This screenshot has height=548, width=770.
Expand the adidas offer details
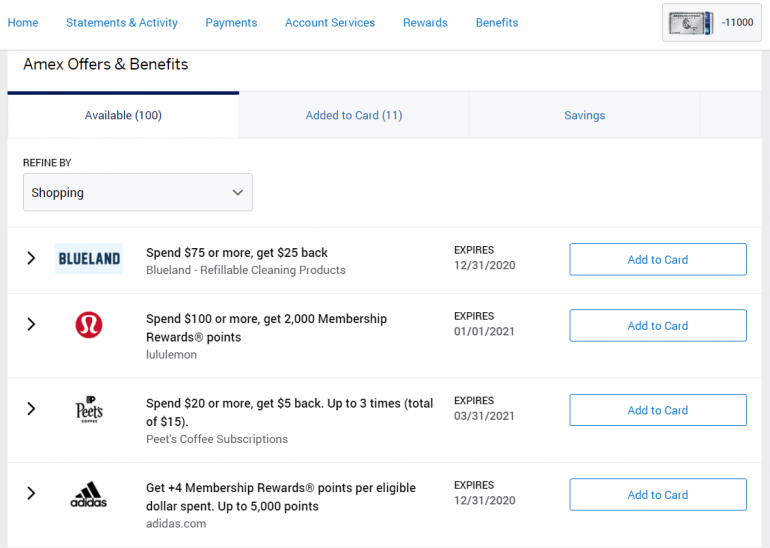pos(31,494)
